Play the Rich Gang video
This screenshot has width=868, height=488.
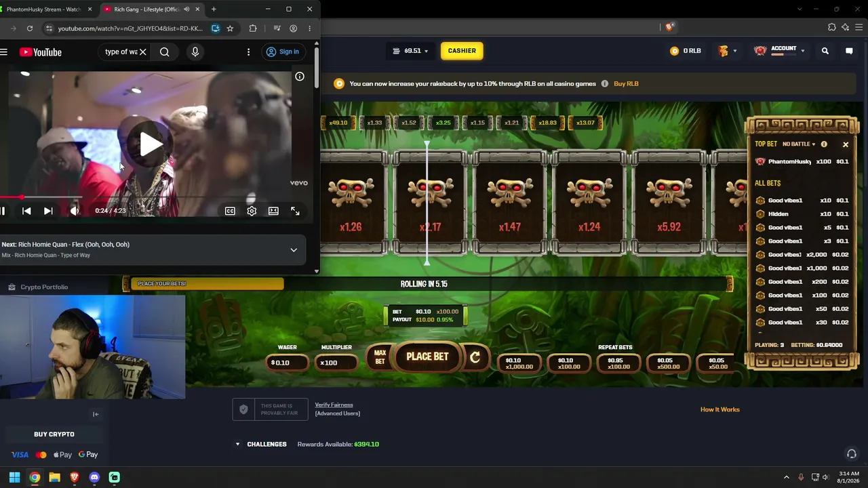151,143
